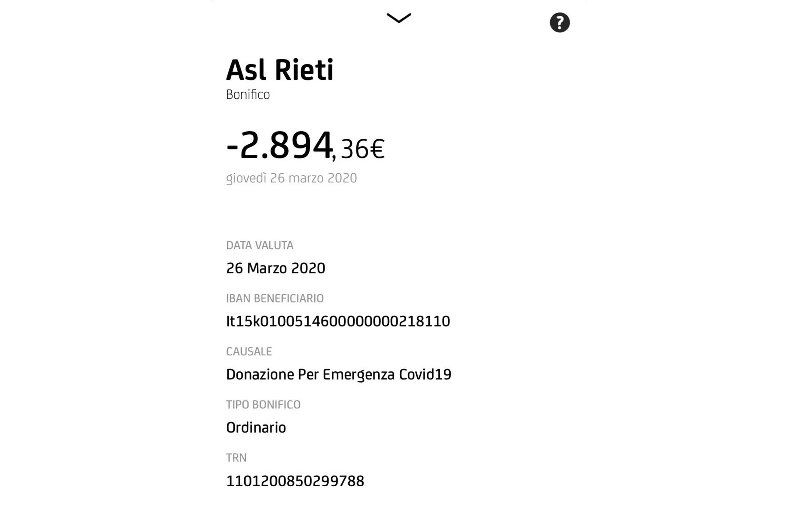Click the TIPO BONIFICO label
Viewport: 798px width, 532px height.
pyautogui.click(x=263, y=405)
